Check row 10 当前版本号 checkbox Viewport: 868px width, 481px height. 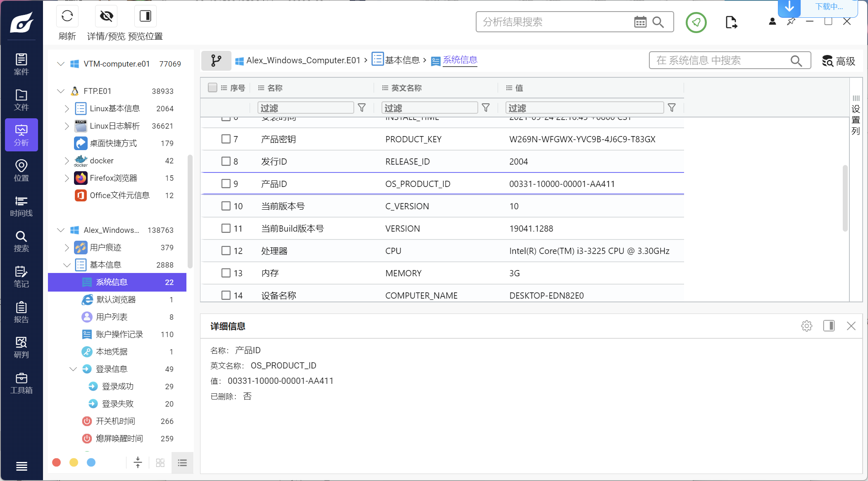(226, 206)
